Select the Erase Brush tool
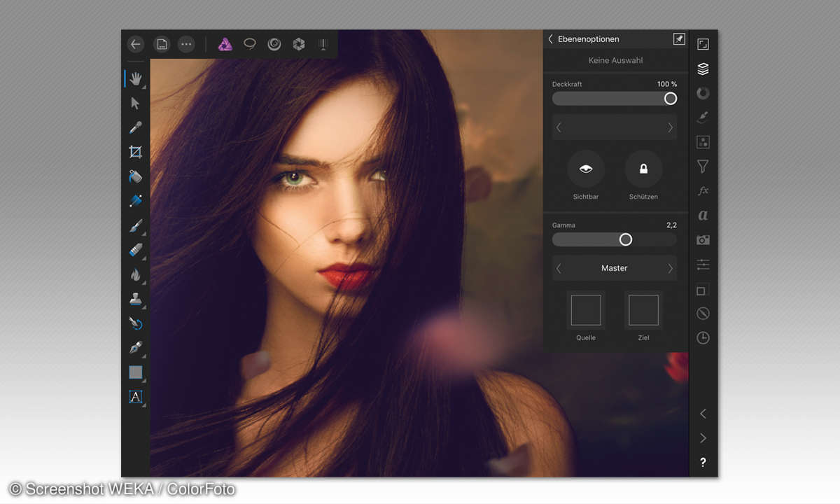The image size is (840, 504). [x=136, y=250]
